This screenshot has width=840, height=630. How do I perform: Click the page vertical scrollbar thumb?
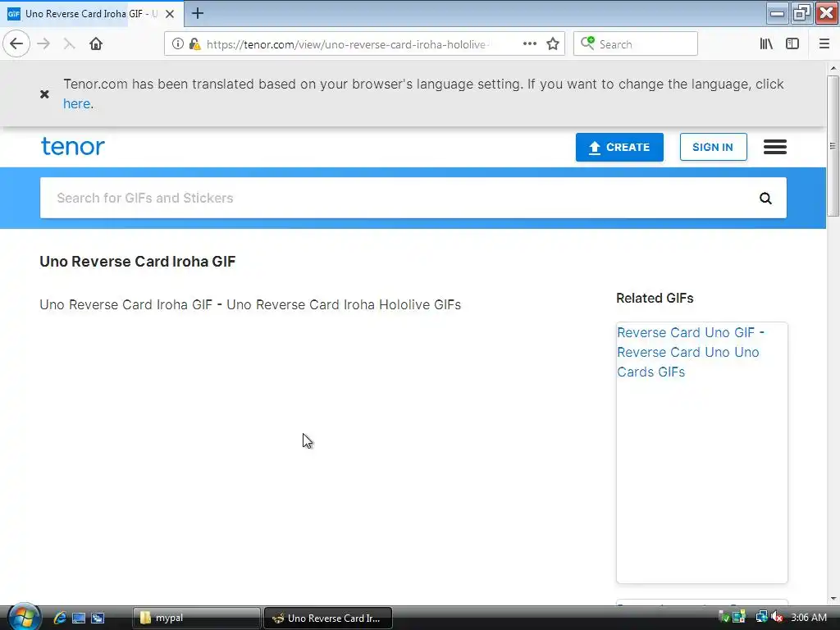833,146
